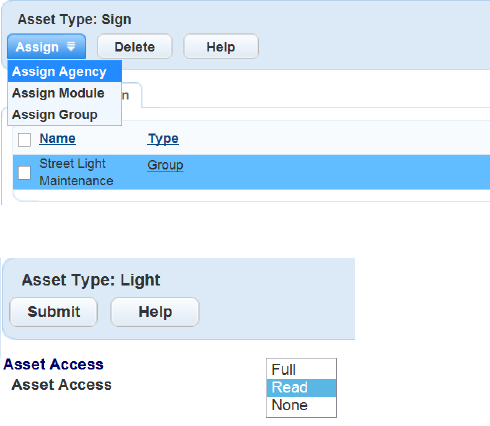
Task: Click the arrow icon on Assign button
Action: click(x=71, y=46)
